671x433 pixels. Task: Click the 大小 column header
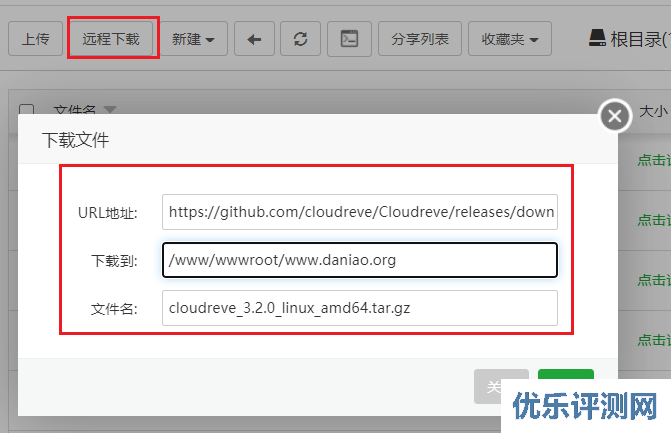(653, 111)
